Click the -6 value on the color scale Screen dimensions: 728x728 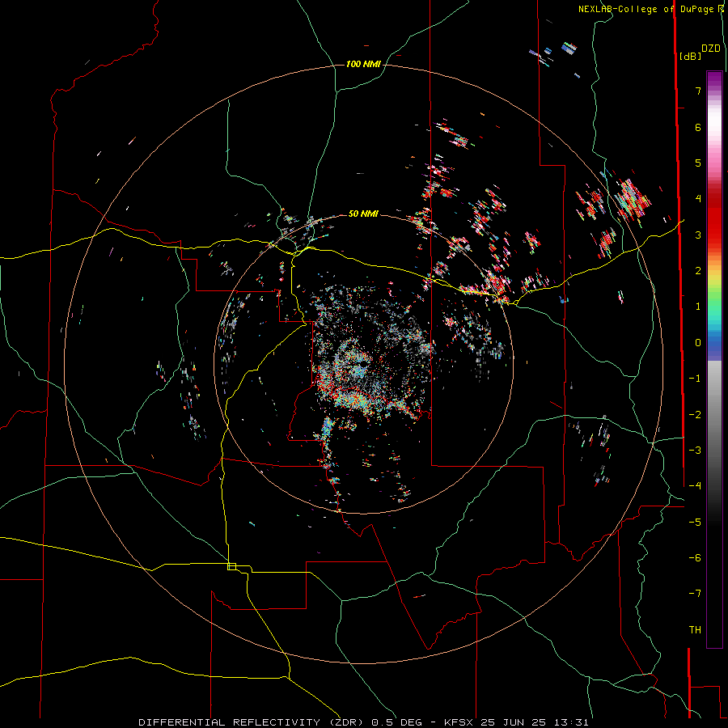(x=695, y=558)
